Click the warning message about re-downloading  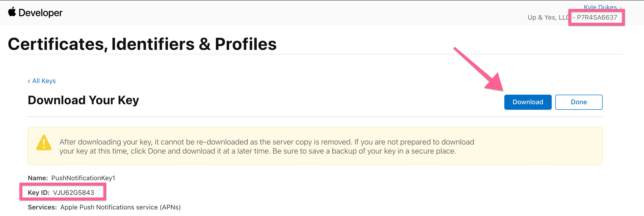click(x=267, y=146)
